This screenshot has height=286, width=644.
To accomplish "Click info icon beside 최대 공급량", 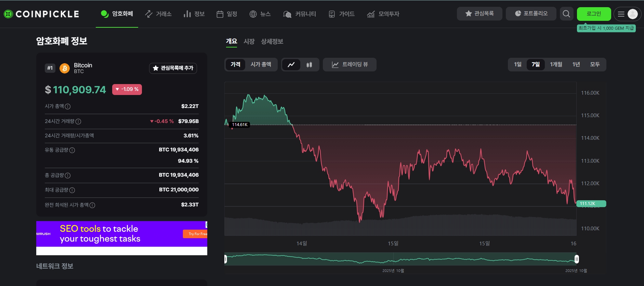I will point(72,190).
